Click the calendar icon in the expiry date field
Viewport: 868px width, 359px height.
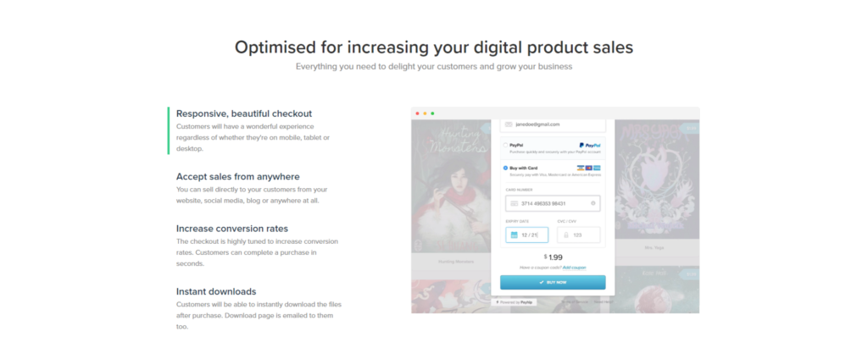514,235
